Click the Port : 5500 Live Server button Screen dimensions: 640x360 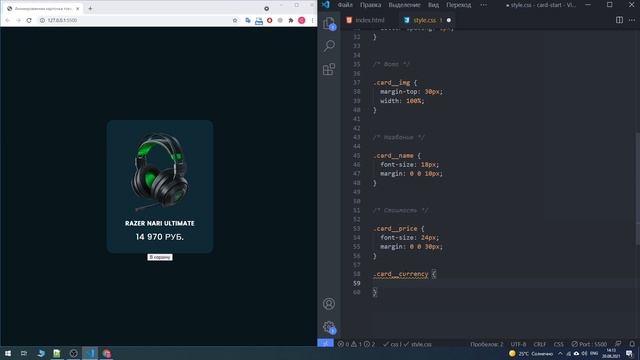tap(589, 344)
